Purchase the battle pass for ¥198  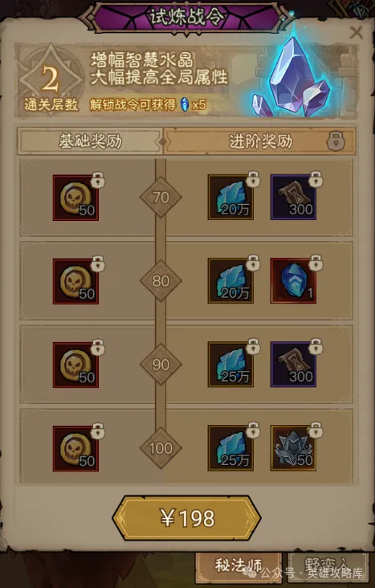[187, 518]
